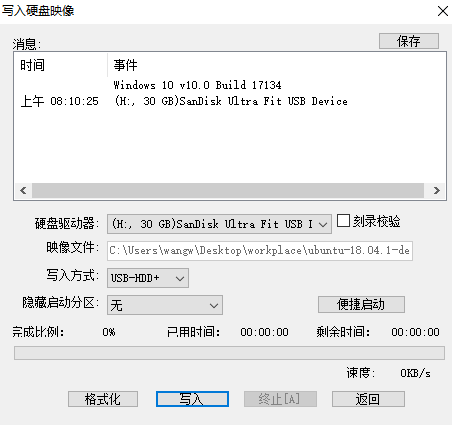Select the Windows 10 Build 17134 message row

tap(230, 85)
